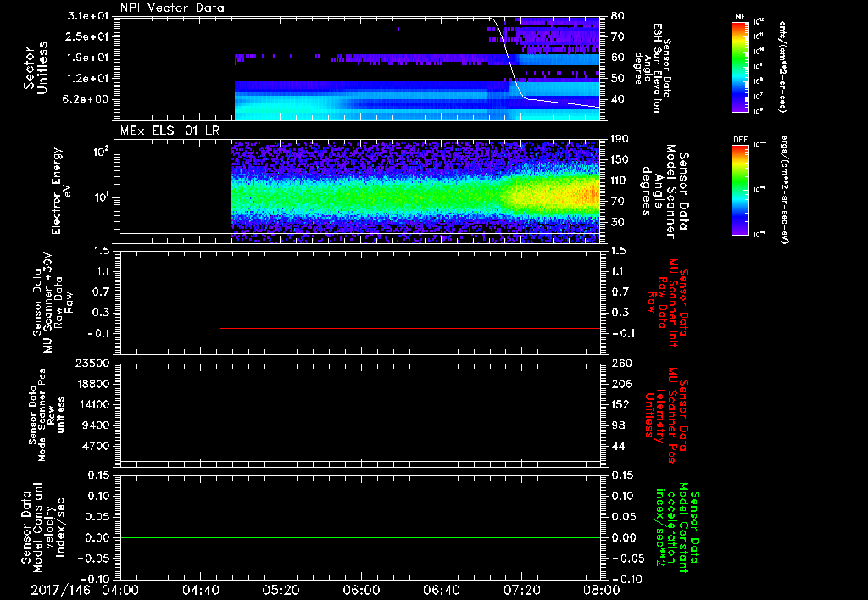Click the red line in MU Scanner +30V panel

click(409, 328)
